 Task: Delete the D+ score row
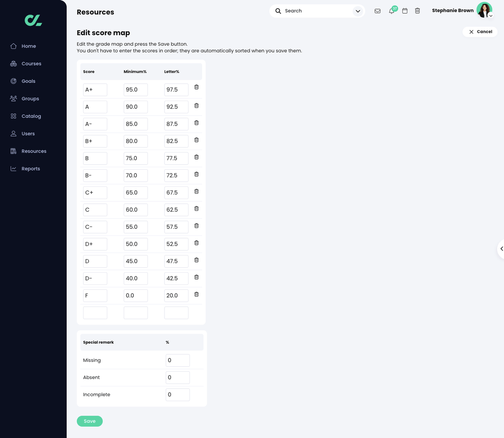pyautogui.click(x=196, y=243)
